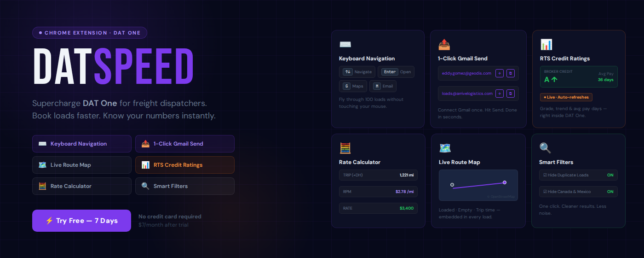Click abacus icon in Rate Calculator pill
The height and width of the screenshot is (258, 644).
click(42, 186)
